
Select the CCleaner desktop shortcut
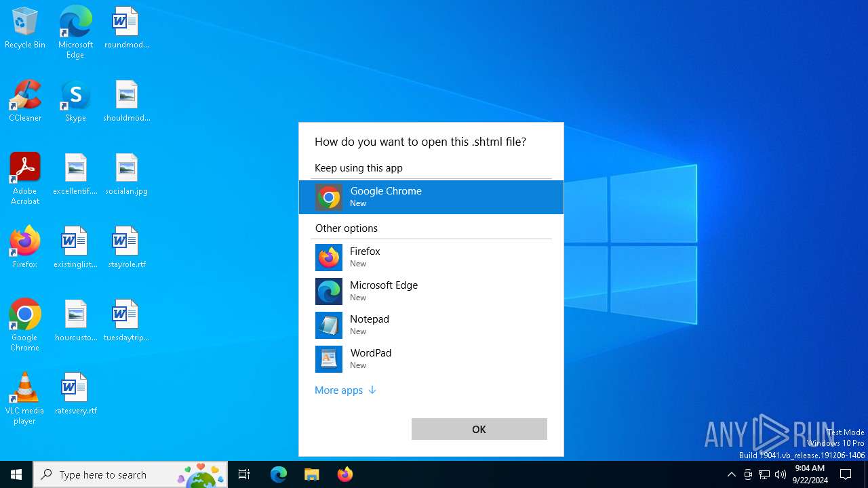click(x=25, y=101)
